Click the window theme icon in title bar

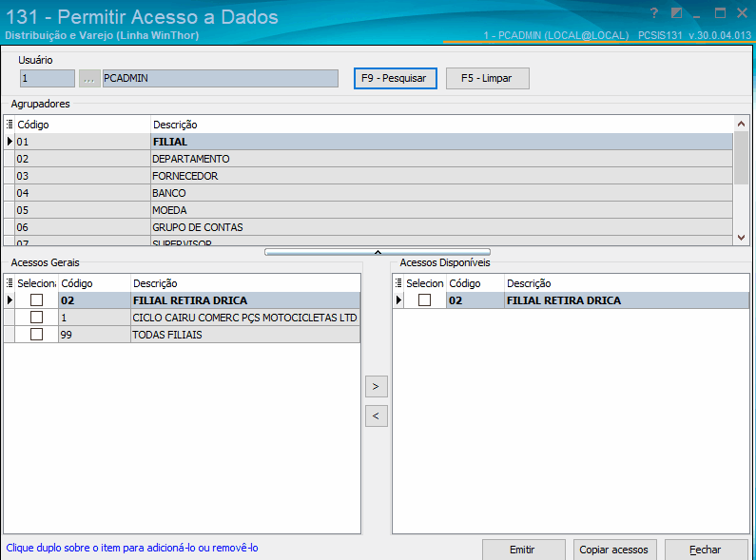click(x=676, y=13)
